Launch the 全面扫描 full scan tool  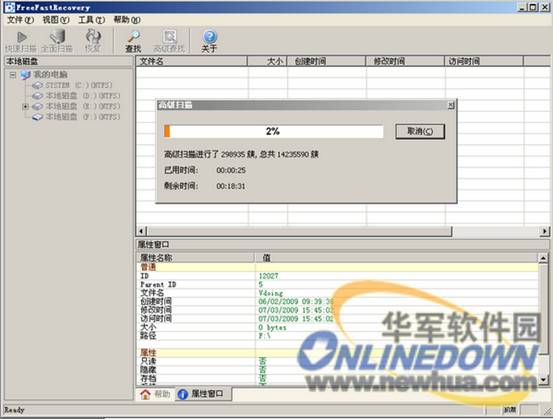[x=57, y=41]
